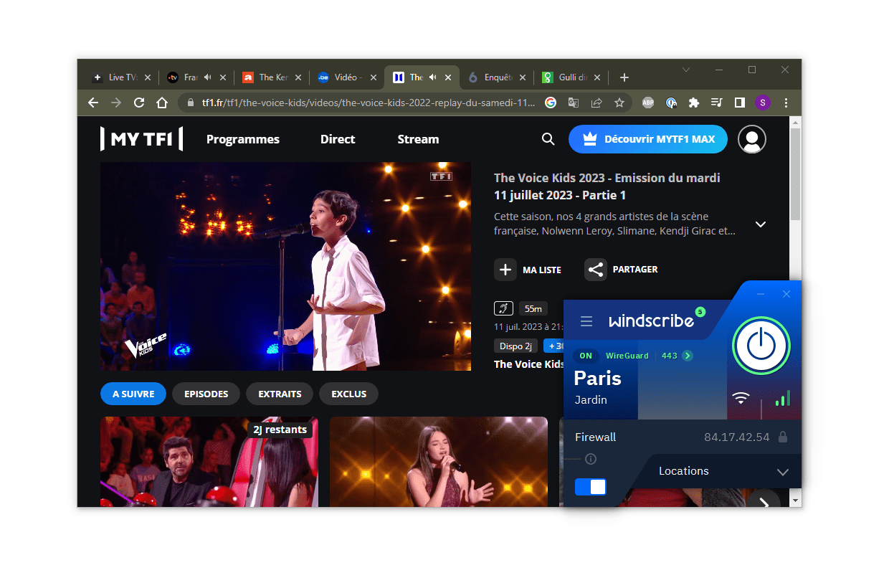This screenshot has height=588, width=889.
Task: Open the Adblock Plus extension
Action: pyautogui.click(x=647, y=103)
